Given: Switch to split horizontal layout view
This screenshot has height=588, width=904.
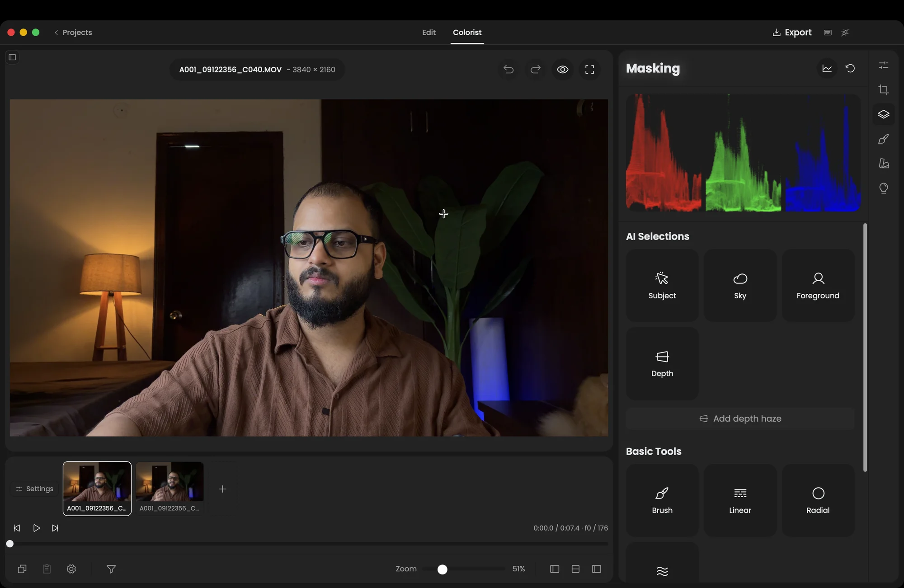Looking at the screenshot, I should pyautogui.click(x=575, y=569).
